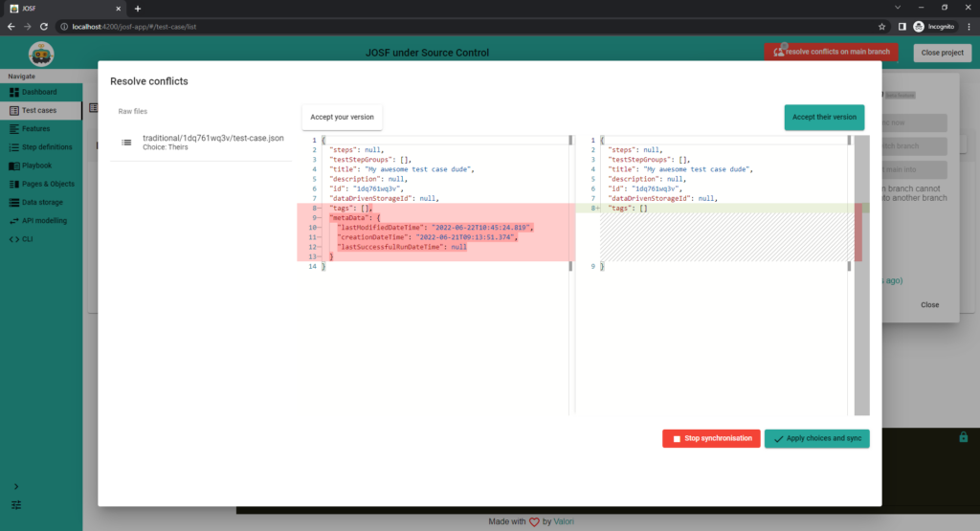Viewport: 980px width, 531px height.
Task: Go to Features in navigation
Action: click(x=35, y=128)
